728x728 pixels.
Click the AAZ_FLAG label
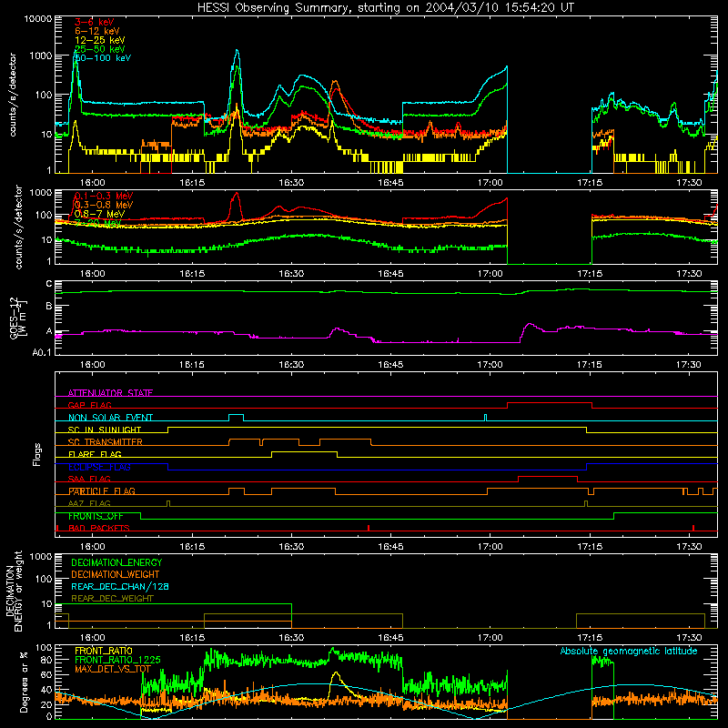89,503
